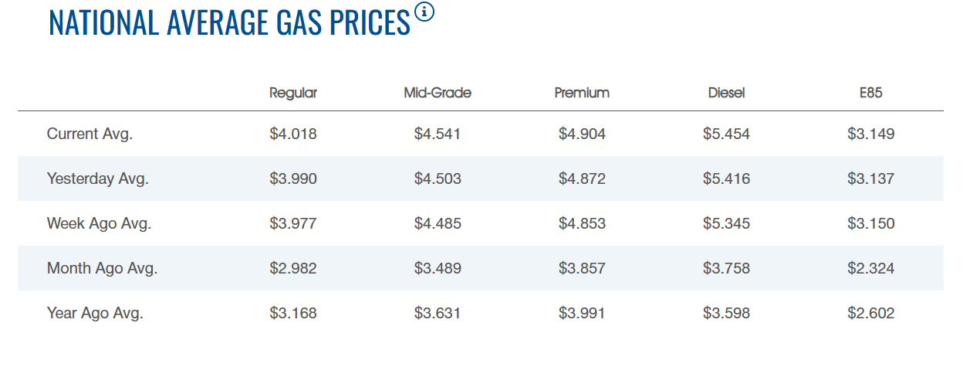This screenshot has width=980, height=367.
Task: Click the current E85 price $3.149
Action: click(x=870, y=134)
